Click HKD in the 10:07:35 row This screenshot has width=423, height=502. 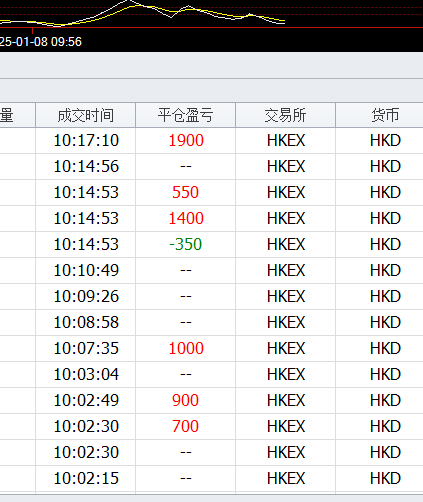[385, 348]
